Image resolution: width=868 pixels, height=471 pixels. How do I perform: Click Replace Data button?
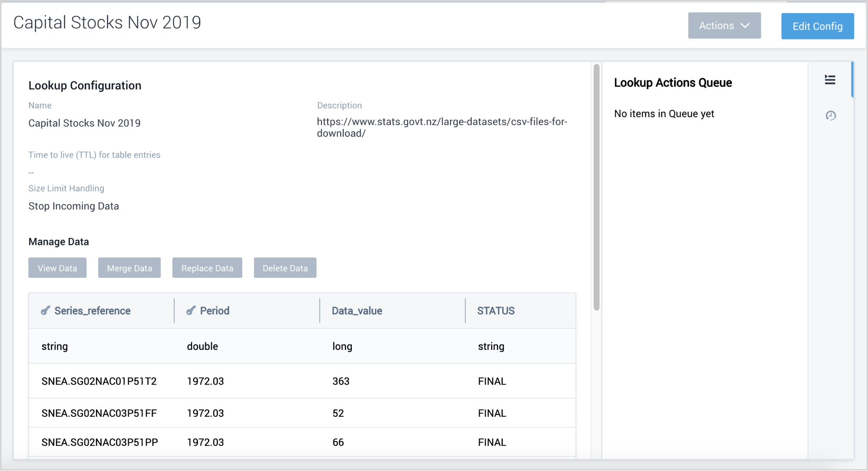207,268
